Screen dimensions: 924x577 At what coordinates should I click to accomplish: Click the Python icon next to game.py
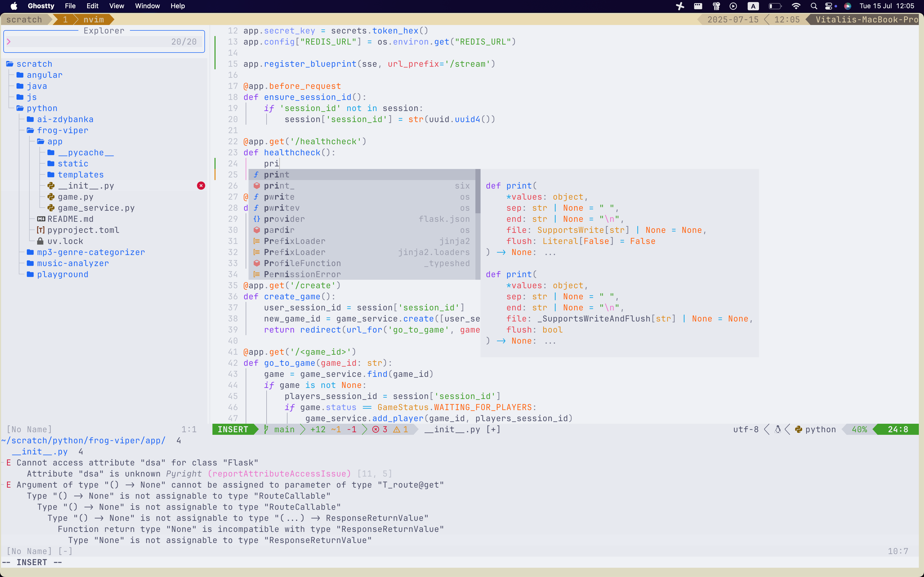(x=51, y=197)
